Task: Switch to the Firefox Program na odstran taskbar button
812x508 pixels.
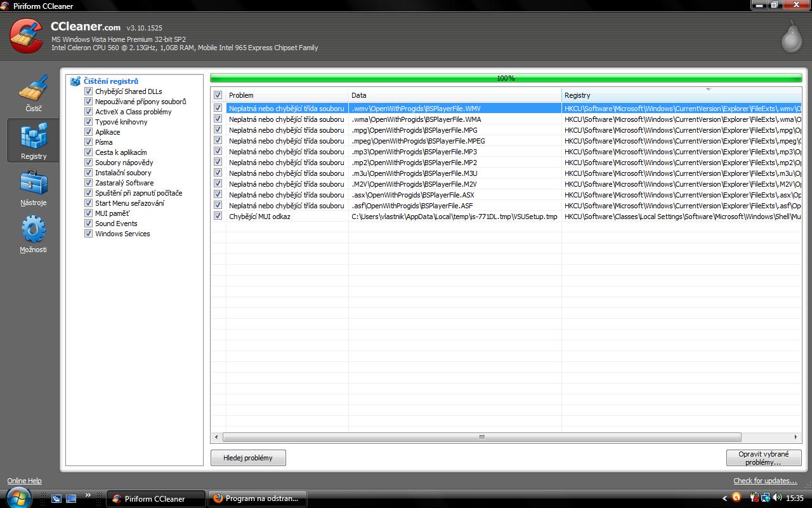Action: coord(258,498)
